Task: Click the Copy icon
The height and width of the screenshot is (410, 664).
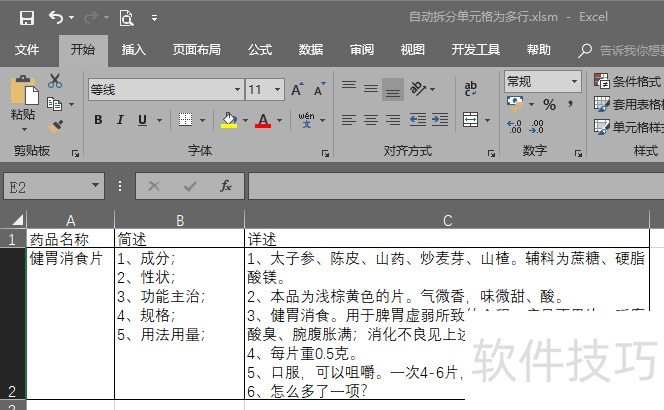Action: 54,104
